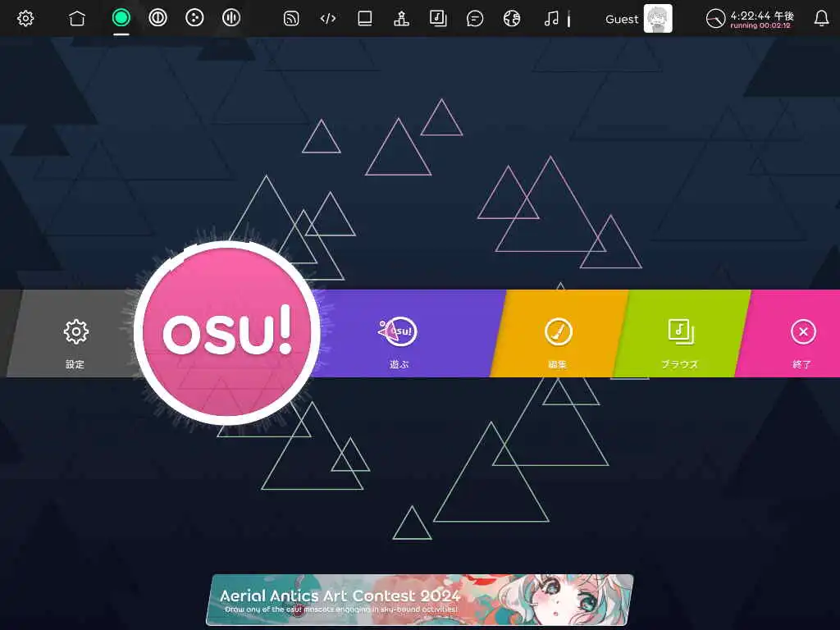Image resolution: width=840 pixels, height=630 pixels.
Task: Toggle the clock display mode
Action: [x=750, y=19]
